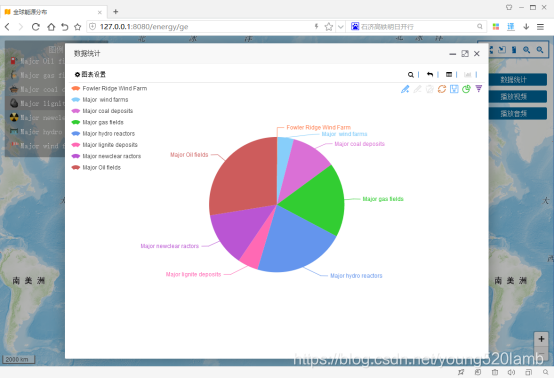
Task: Click the map full-extent tool icon
Action: coord(491,50)
